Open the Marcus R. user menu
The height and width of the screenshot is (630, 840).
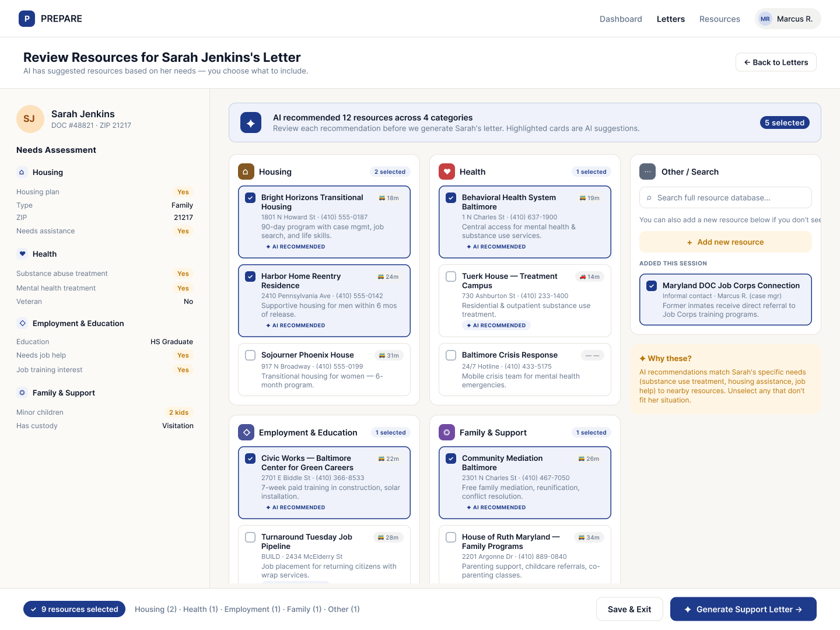788,19
